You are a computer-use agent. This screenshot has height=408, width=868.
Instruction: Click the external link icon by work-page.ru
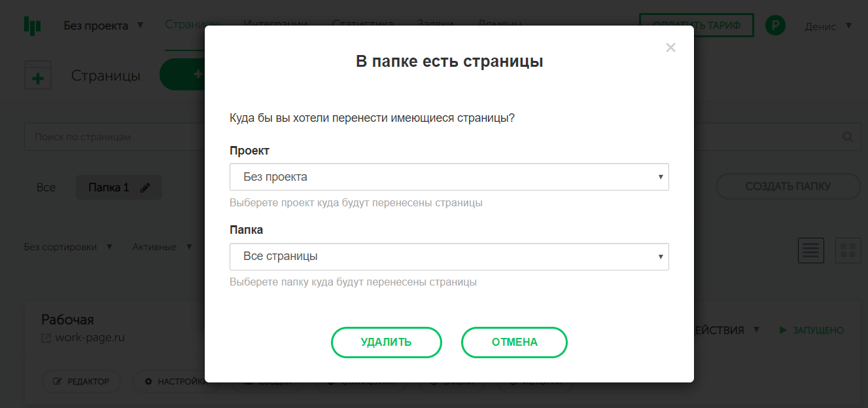(46, 339)
